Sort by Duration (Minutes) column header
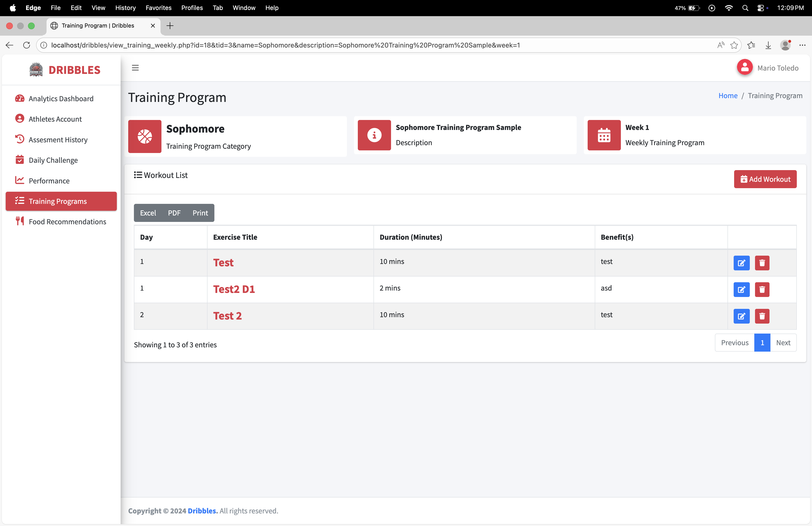 coord(411,237)
